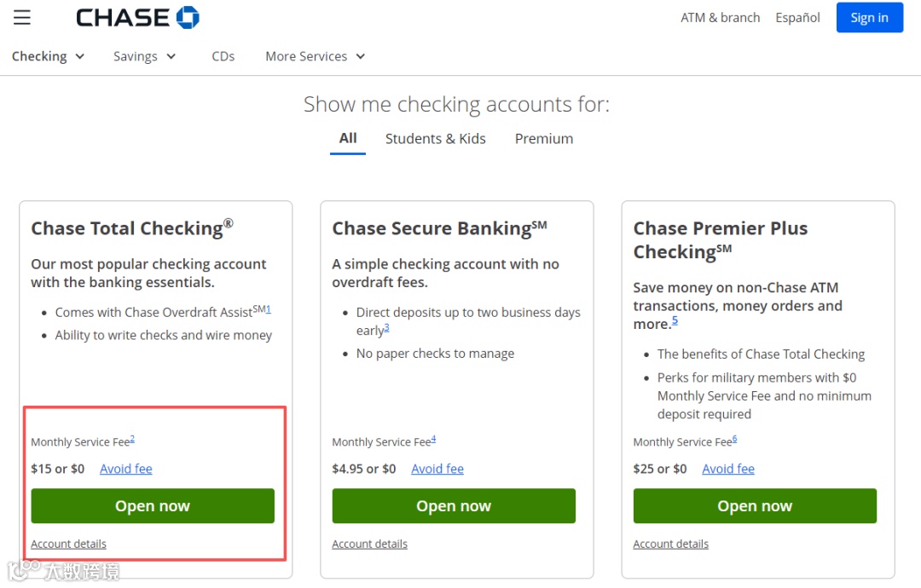This screenshot has height=588, width=921.
Task: Select the All accounts tab
Action: click(x=348, y=138)
